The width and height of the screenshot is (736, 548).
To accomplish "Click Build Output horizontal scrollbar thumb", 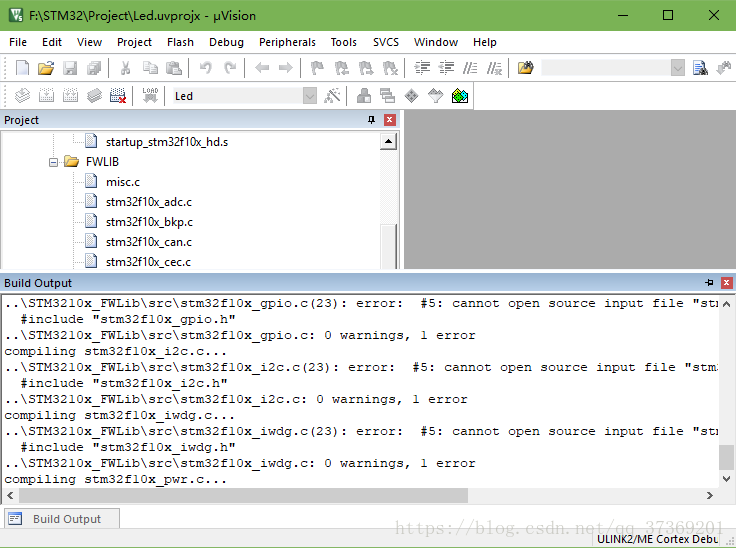I will point(243,495).
